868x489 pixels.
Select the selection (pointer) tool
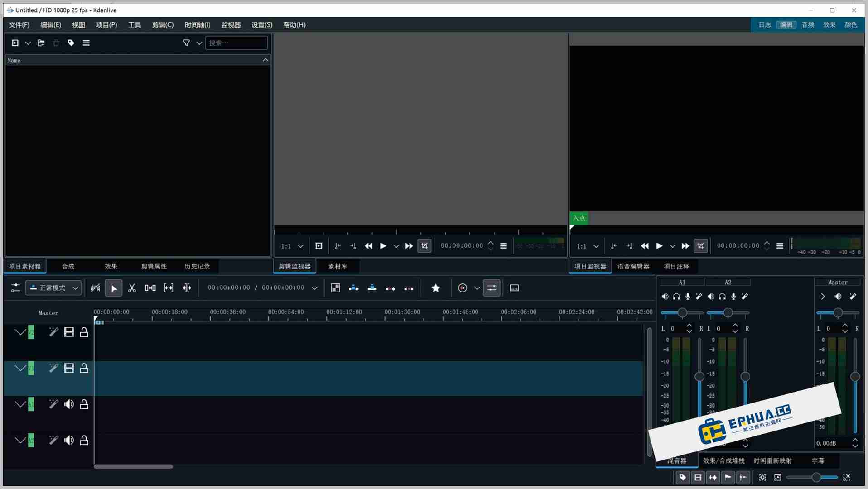pos(114,288)
